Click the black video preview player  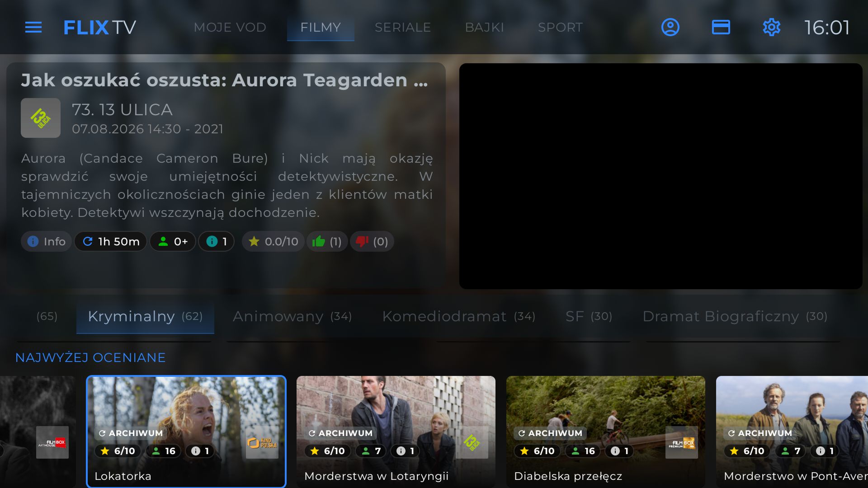[x=661, y=176]
